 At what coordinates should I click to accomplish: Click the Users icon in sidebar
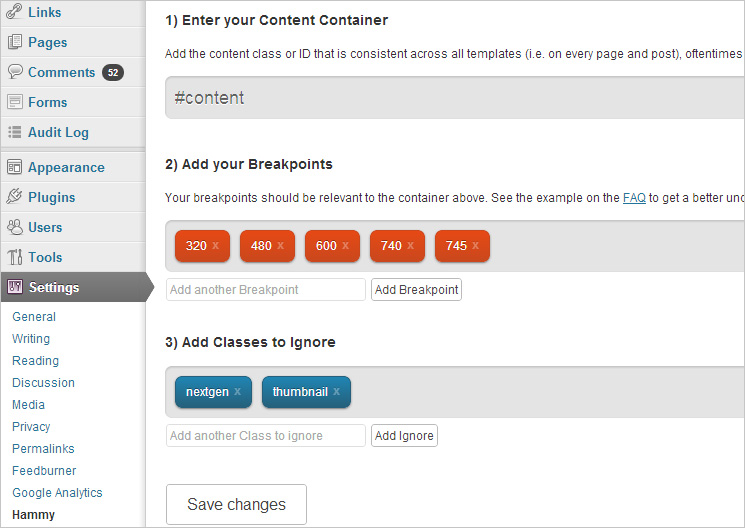15,227
